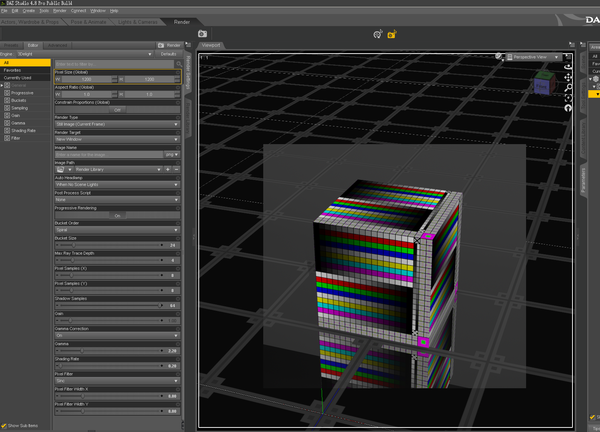Switch to the Presets tab
The width and height of the screenshot is (600, 432).
click(11, 45)
